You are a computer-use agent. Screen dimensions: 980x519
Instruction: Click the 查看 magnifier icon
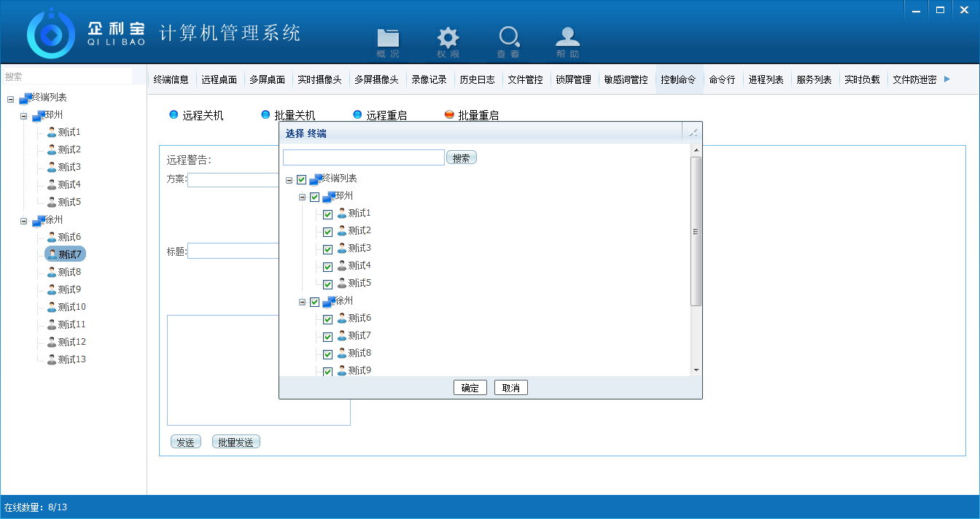508,40
